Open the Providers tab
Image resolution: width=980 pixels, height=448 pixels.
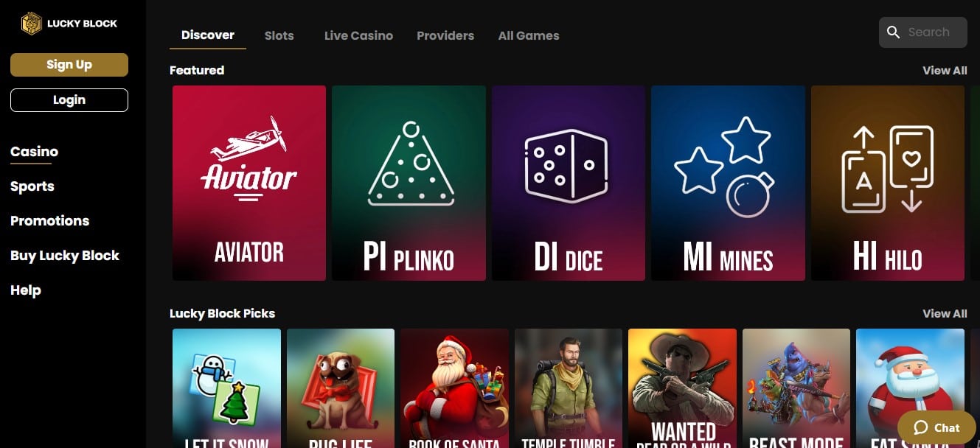tap(445, 35)
